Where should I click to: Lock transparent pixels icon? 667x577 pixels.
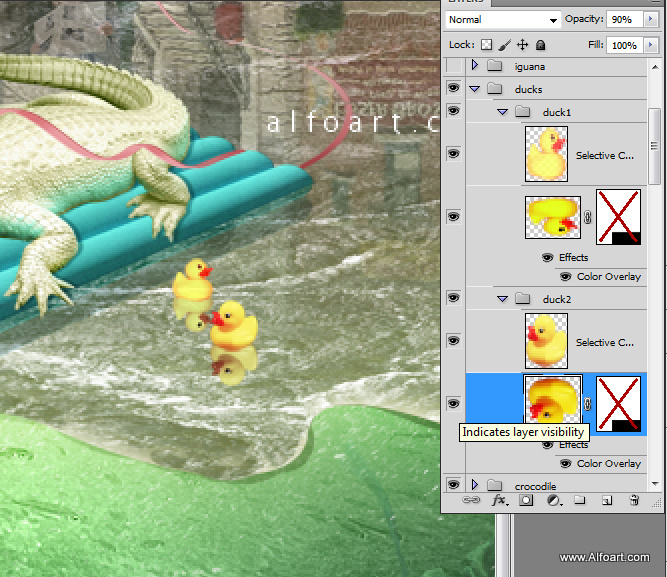click(x=486, y=45)
